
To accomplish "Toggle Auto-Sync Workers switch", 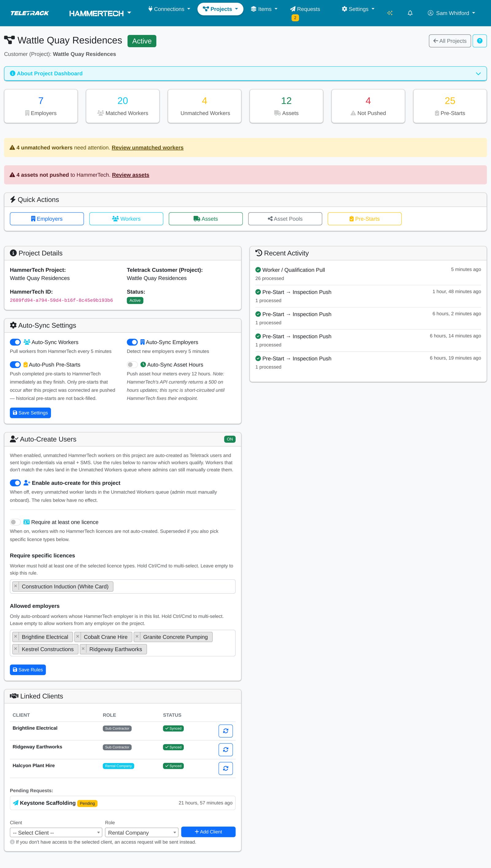I will [x=15, y=342].
